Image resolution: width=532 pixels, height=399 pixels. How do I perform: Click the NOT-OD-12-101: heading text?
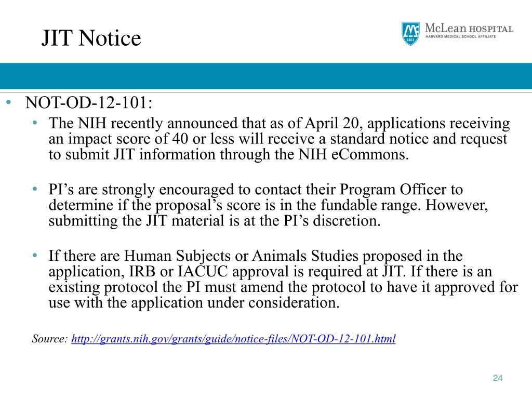[89, 103]
